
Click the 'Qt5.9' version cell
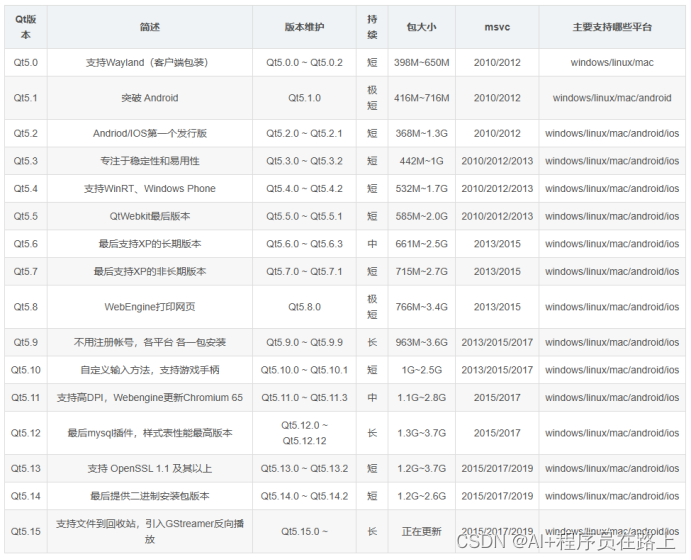point(26,342)
